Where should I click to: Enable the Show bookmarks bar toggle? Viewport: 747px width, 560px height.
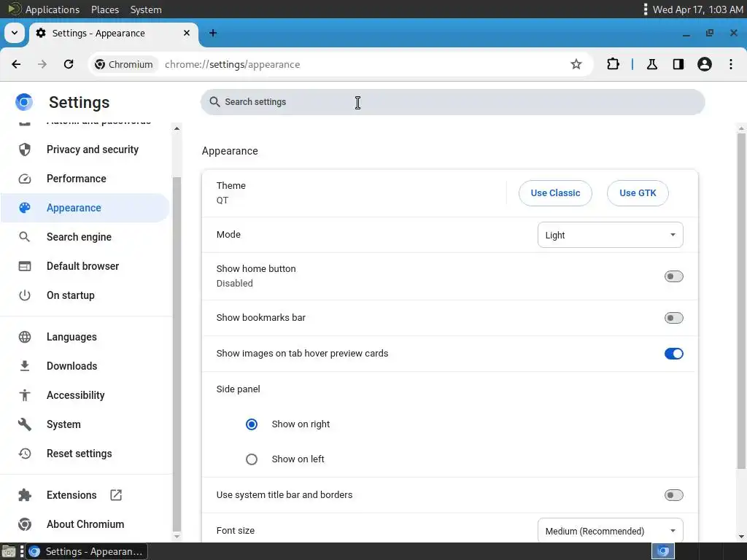[673, 318]
